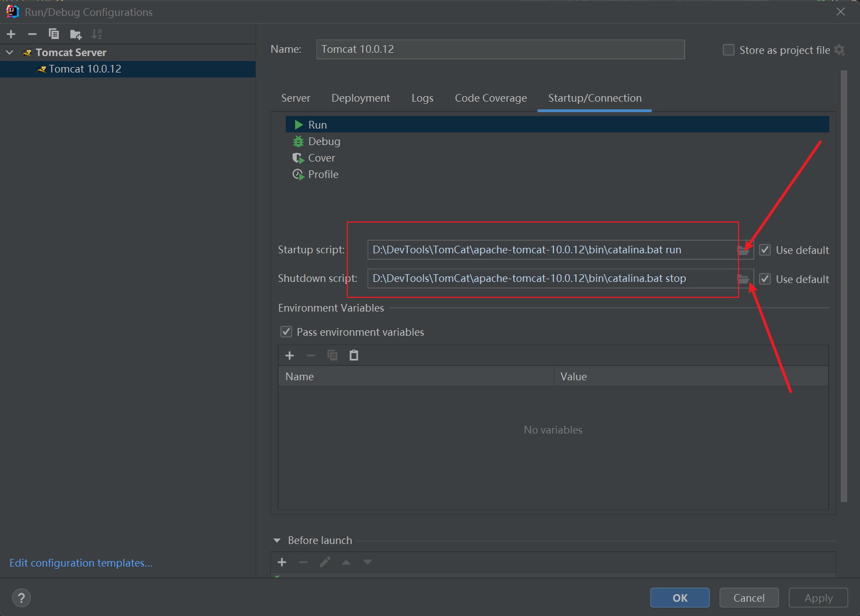Add a new run configuration
The image size is (860, 616).
11,34
